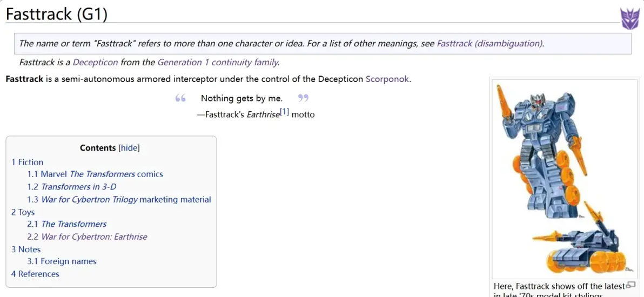This screenshot has height=297, width=644.
Task: Visit the Scorponok article link
Action: [x=387, y=79]
